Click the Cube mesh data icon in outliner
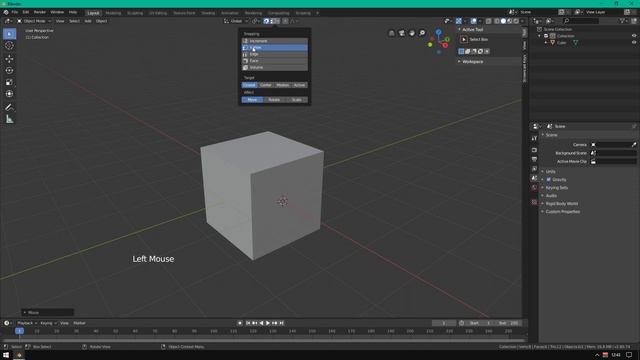The image size is (640, 360). point(576,42)
